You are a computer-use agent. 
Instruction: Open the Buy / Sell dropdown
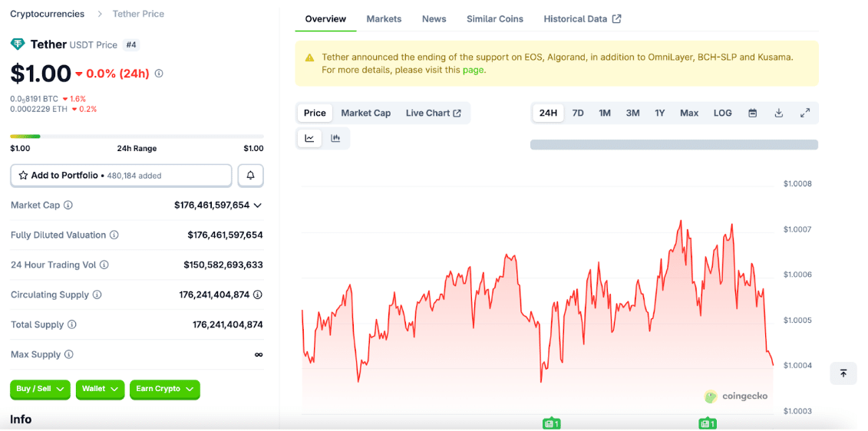click(40, 390)
